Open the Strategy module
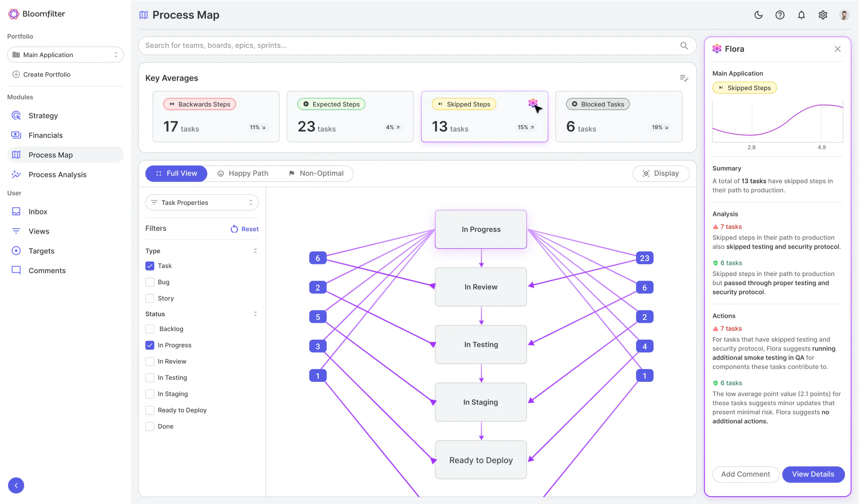This screenshot has width=859, height=504. click(65, 115)
